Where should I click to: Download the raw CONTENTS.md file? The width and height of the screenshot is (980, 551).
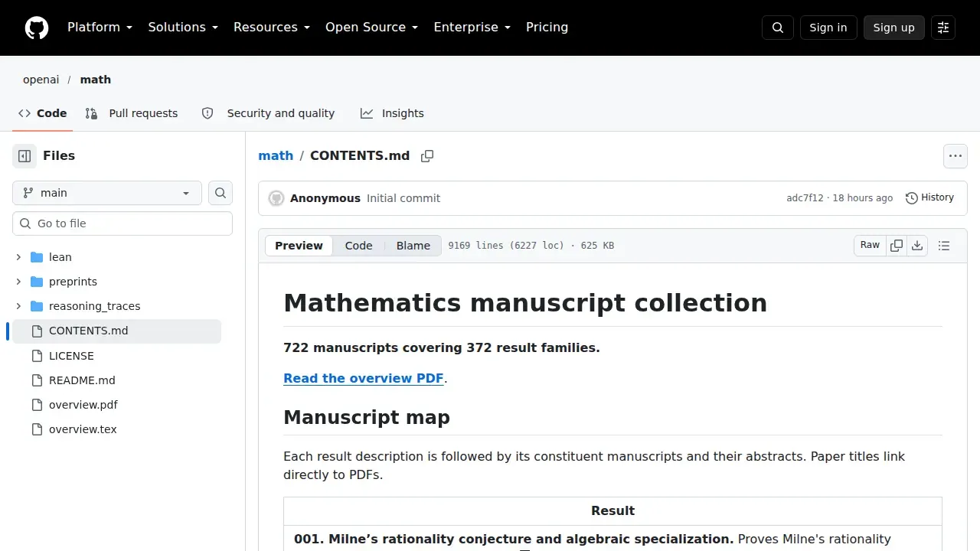coord(917,246)
